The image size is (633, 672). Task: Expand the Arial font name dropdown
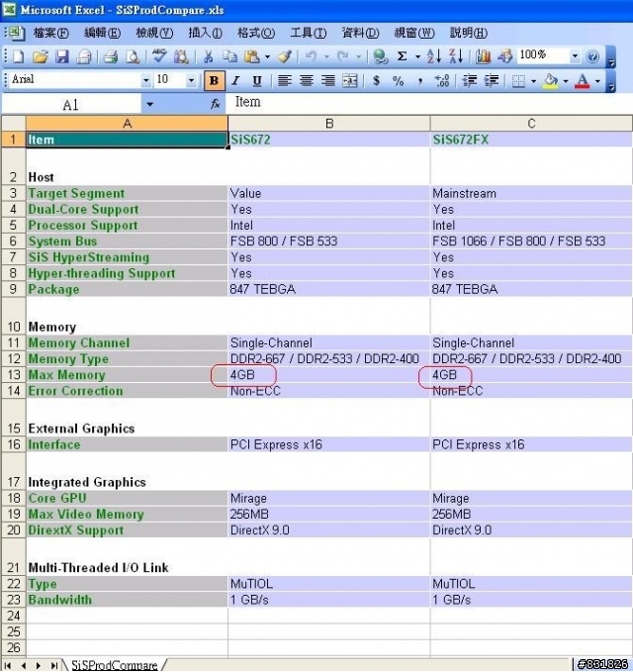coord(146,80)
